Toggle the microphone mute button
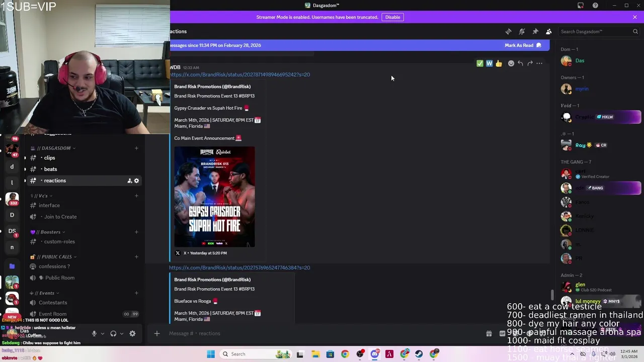Viewport: 644px width, 362px height. (x=94, y=333)
